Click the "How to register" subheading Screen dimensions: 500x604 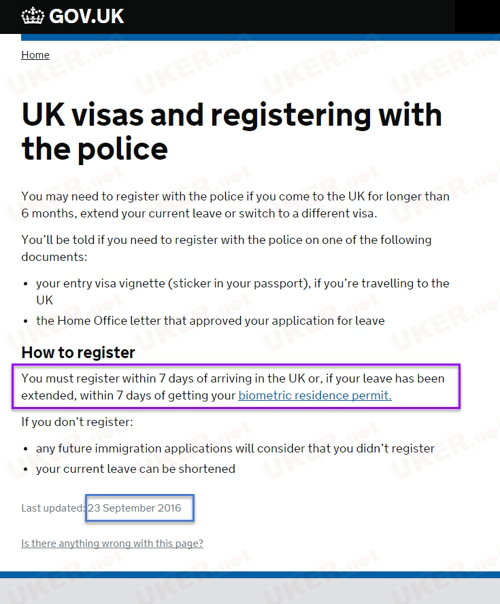click(78, 352)
